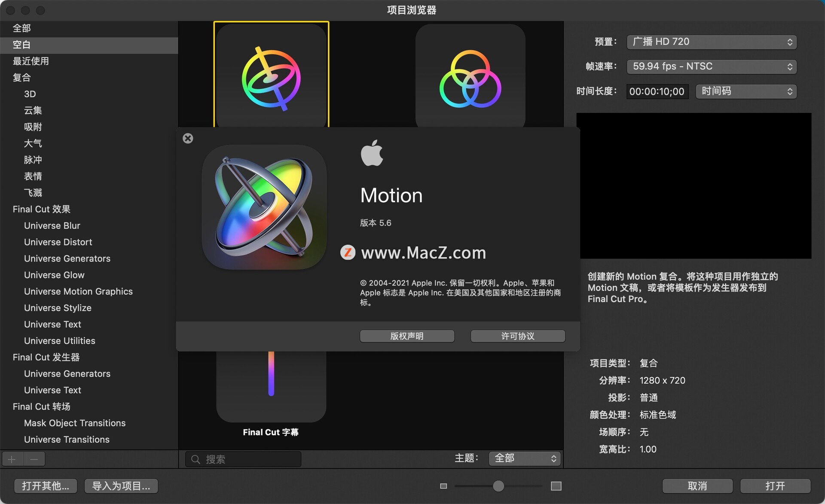The image size is (825, 504).
Task: Open the 时间码 dropdown
Action: click(746, 91)
